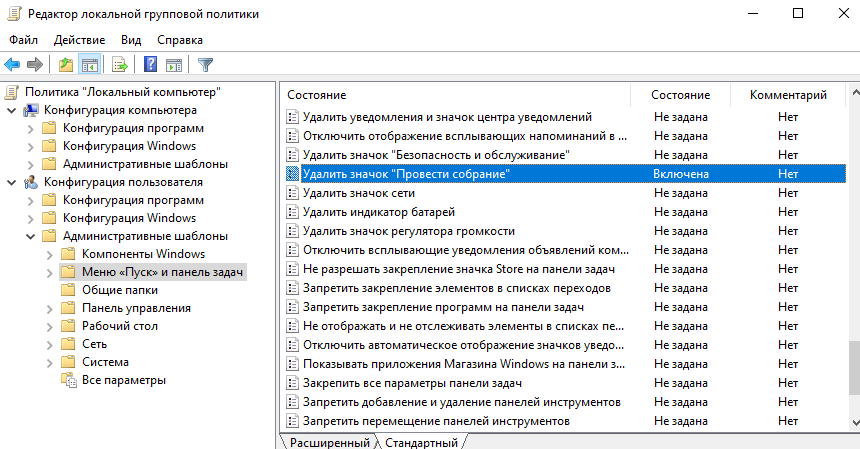Click the Export list toolbar icon
The height and width of the screenshot is (449, 860).
[120, 65]
